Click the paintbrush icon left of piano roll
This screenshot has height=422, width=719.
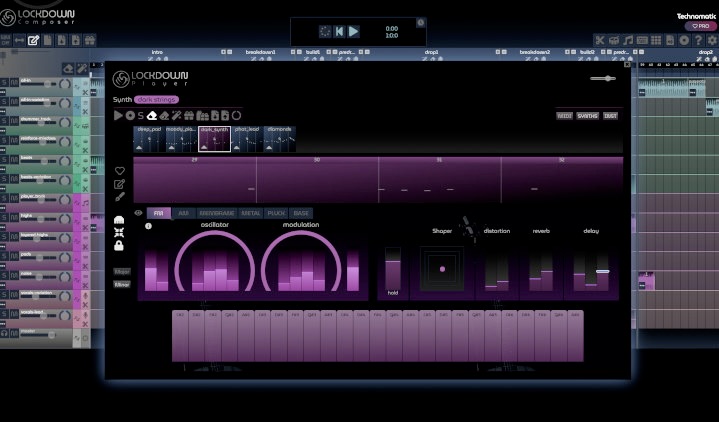pyautogui.click(x=119, y=197)
